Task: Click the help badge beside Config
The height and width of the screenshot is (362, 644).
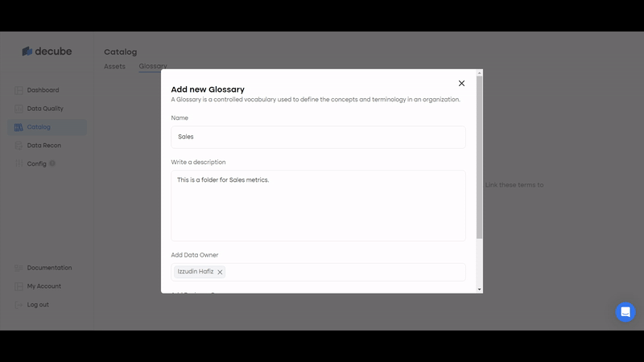Action: click(52, 163)
